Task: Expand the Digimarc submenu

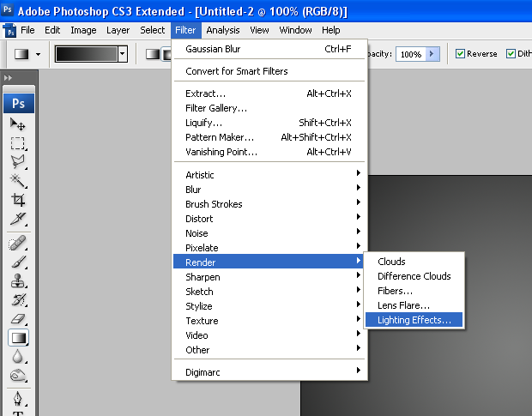Action: coord(269,372)
